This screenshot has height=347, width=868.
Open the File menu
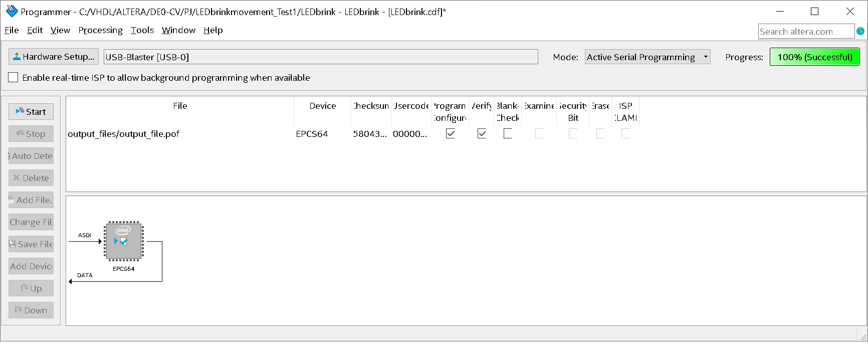tap(12, 30)
